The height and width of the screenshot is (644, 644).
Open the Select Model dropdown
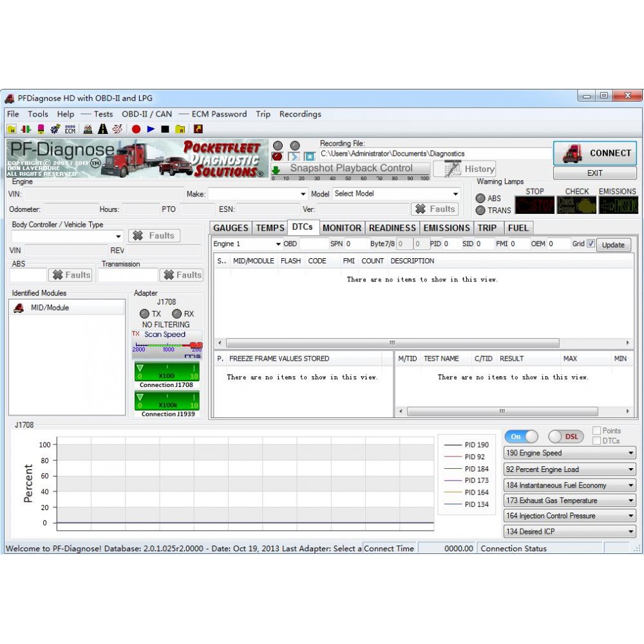click(396, 194)
